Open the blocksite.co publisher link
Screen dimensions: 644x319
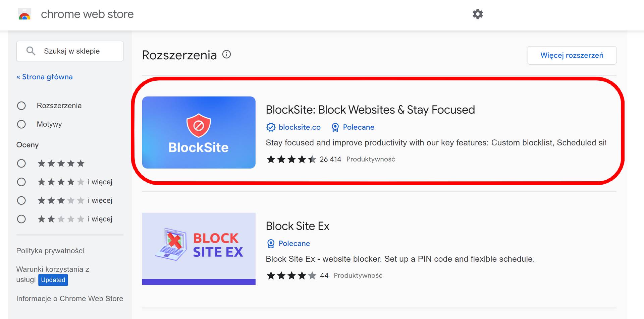(300, 127)
